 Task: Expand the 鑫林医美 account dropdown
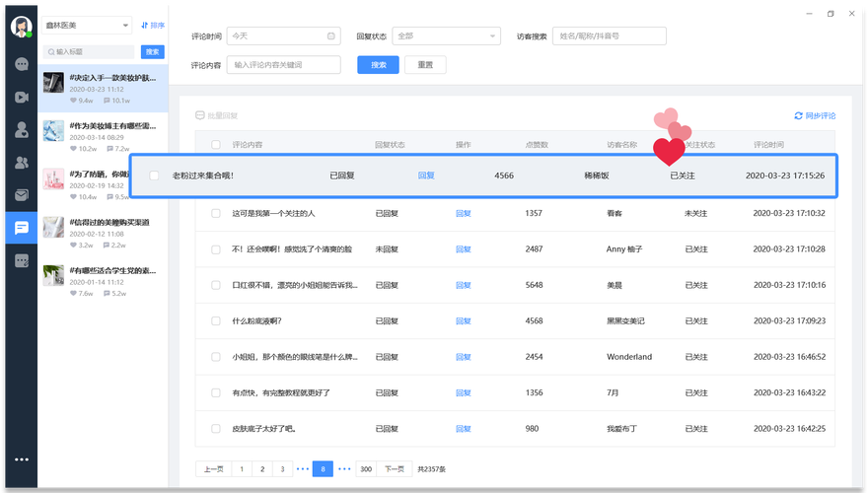pos(87,25)
